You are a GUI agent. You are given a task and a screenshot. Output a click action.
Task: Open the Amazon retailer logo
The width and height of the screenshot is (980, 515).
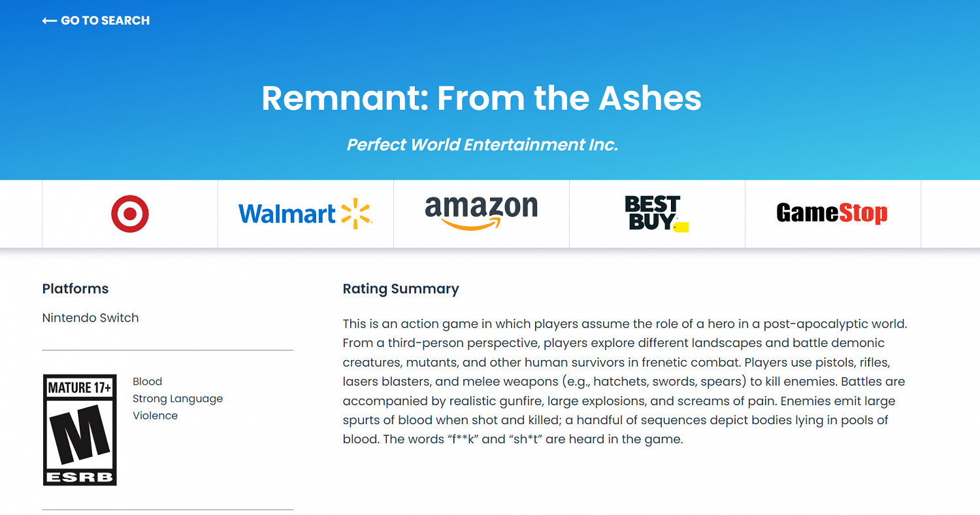pyautogui.click(x=481, y=213)
